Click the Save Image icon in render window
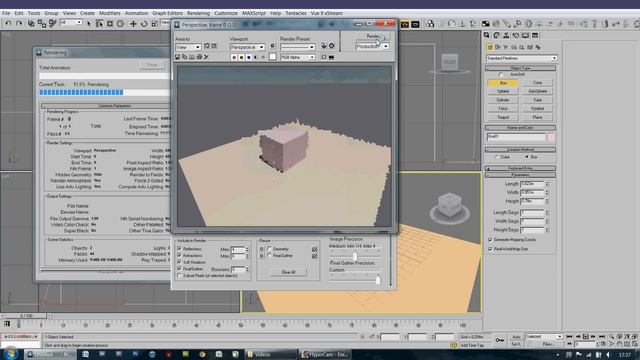This screenshot has height=360, width=640. tap(178, 57)
